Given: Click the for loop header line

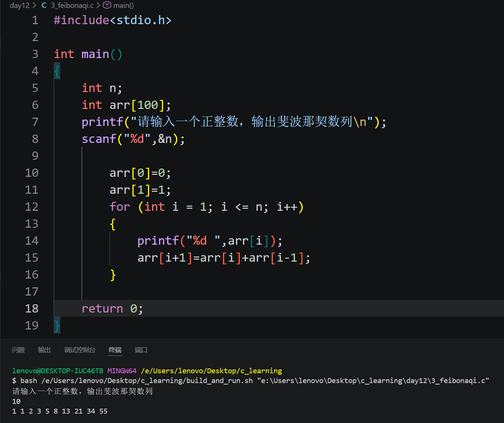Looking at the screenshot, I should [206, 207].
